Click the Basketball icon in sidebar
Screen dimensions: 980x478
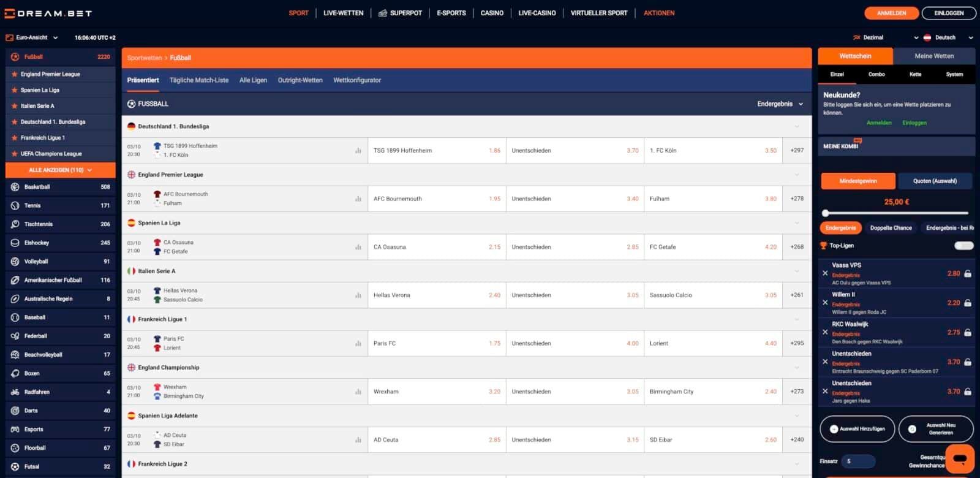coord(15,187)
